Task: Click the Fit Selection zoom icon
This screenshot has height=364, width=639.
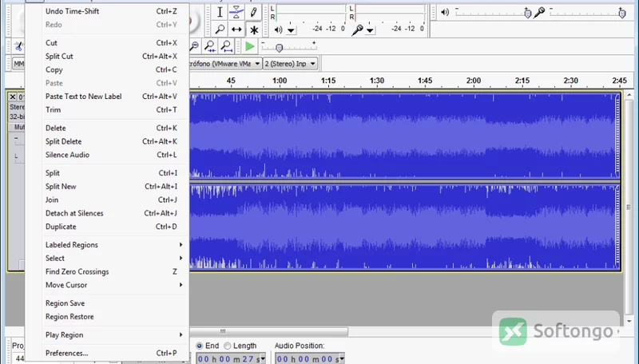Action: click(210, 46)
